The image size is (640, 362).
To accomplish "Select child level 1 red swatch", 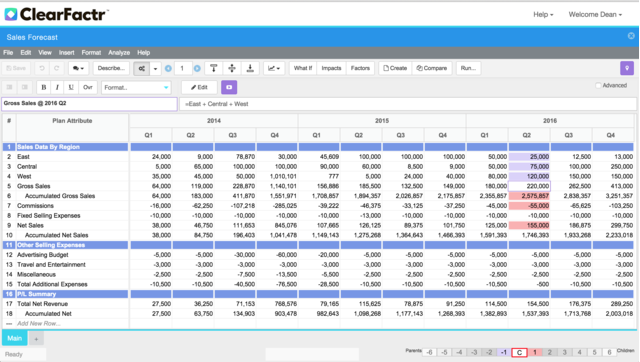I will [x=535, y=352].
